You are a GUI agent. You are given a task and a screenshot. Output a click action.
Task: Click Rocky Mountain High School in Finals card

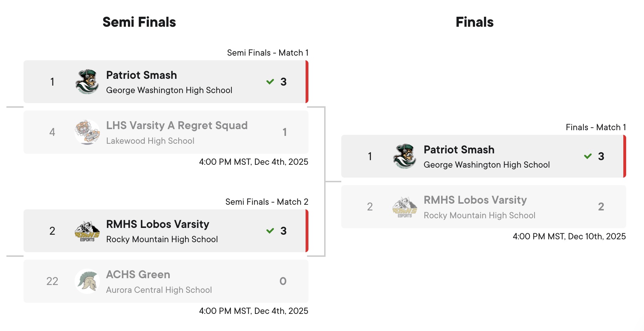click(x=479, y=215)
